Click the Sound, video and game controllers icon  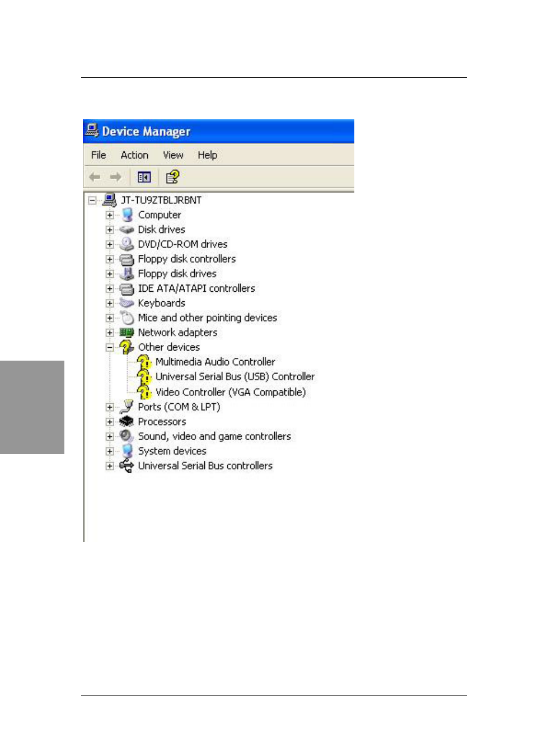(x=127, y=436)
